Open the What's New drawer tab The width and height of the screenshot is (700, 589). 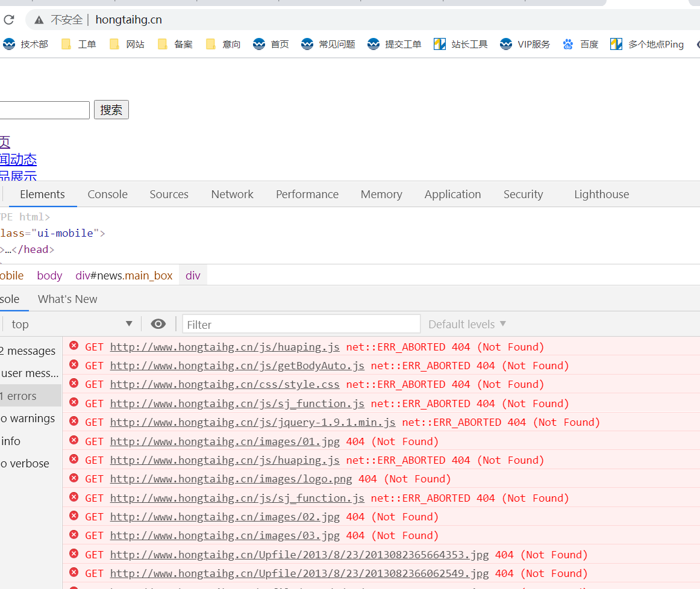67,299
